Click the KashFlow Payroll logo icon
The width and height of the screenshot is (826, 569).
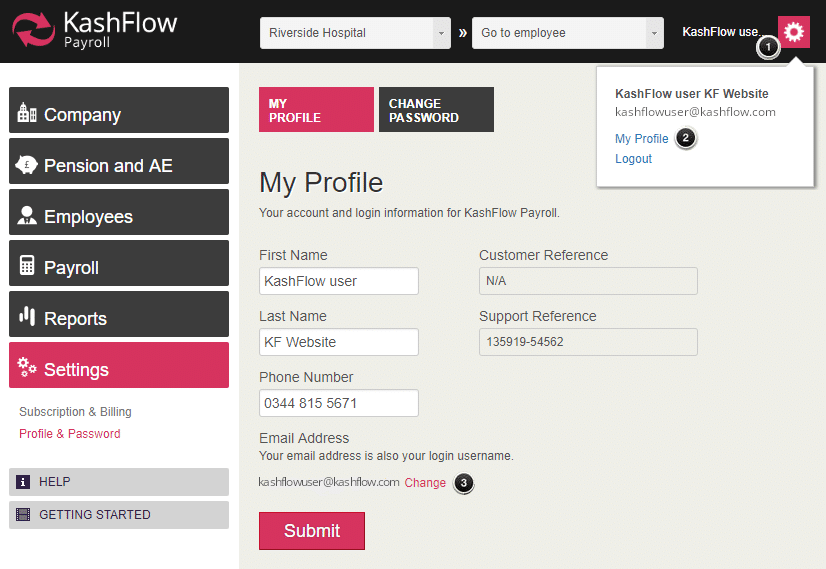pyautogui.click(x=34, y=31)
